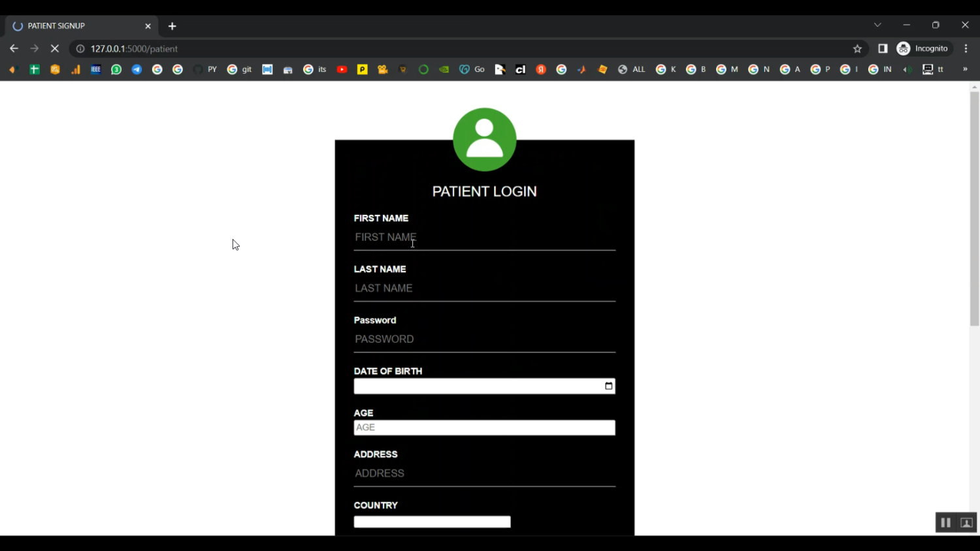Pause using the bottom-right pause button
This screenshot has height=551, width=980.
tap(945, 522)
